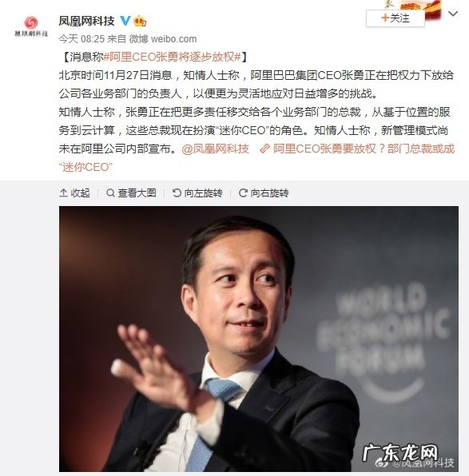
Task: Click the 收起 collapse arrow icon
Action: [63, 192]
